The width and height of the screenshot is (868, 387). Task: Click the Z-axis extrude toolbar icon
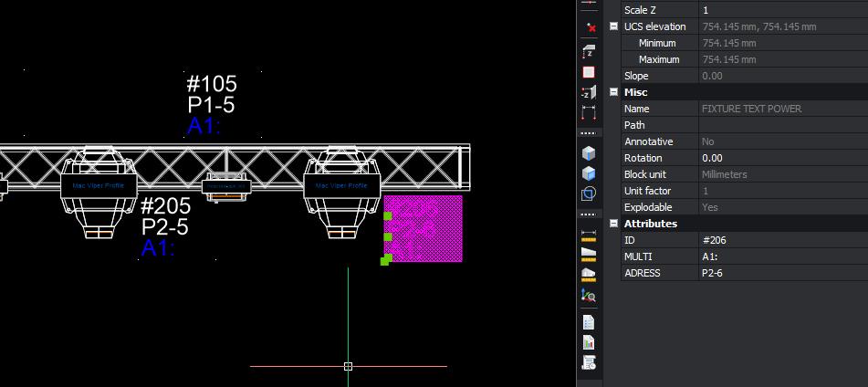pos(589,51)
